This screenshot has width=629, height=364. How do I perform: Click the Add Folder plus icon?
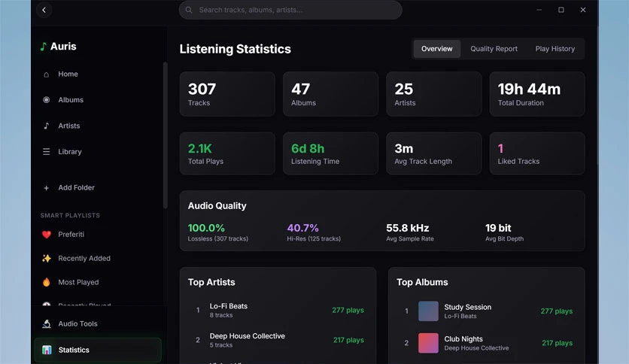click(46, 187)
